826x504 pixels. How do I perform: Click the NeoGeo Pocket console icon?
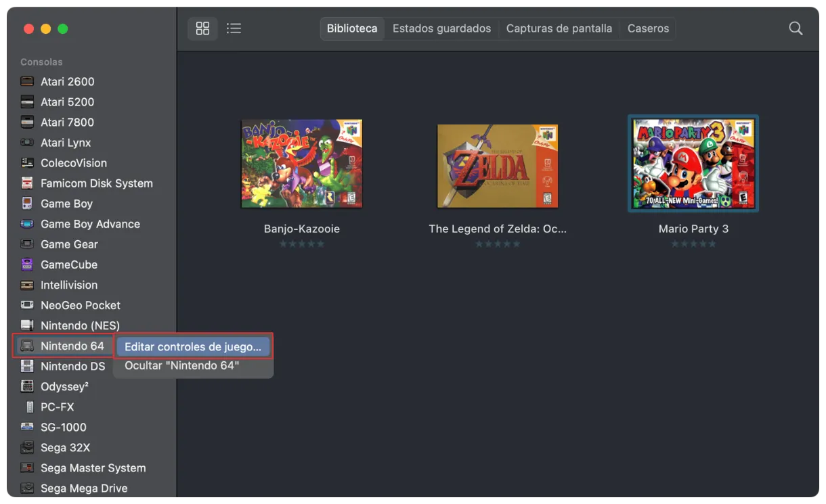pos(27,305)
